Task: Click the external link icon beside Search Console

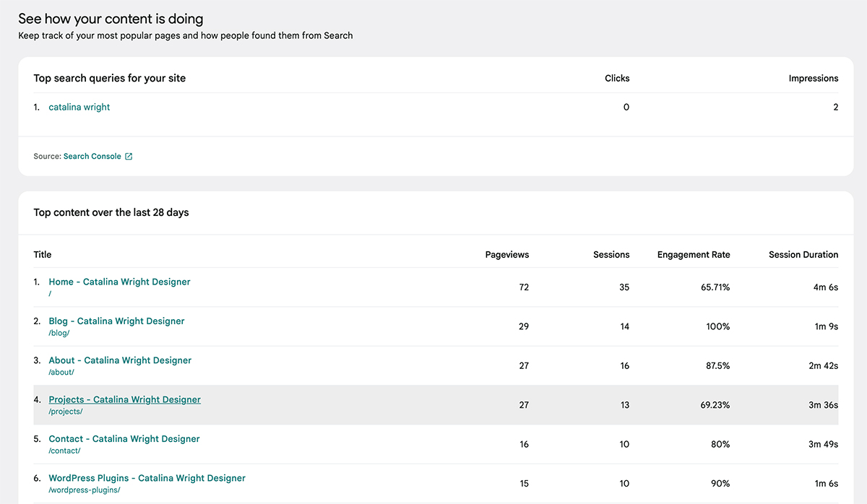Action: [129, 157]
